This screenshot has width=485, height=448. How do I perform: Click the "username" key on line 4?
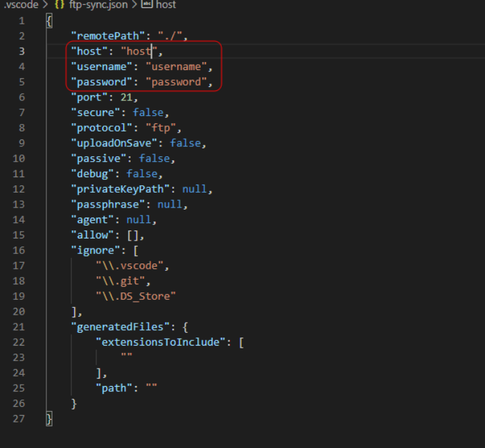point(102,67)
